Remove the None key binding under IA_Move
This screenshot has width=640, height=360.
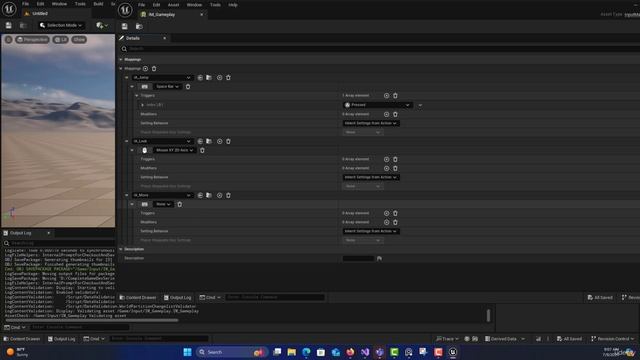click(180, 204)
